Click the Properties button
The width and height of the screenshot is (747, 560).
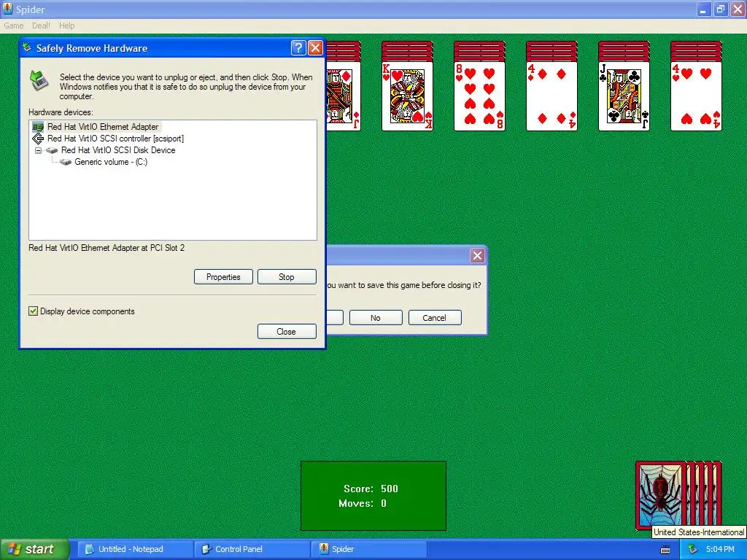click(x=223, y=276)
